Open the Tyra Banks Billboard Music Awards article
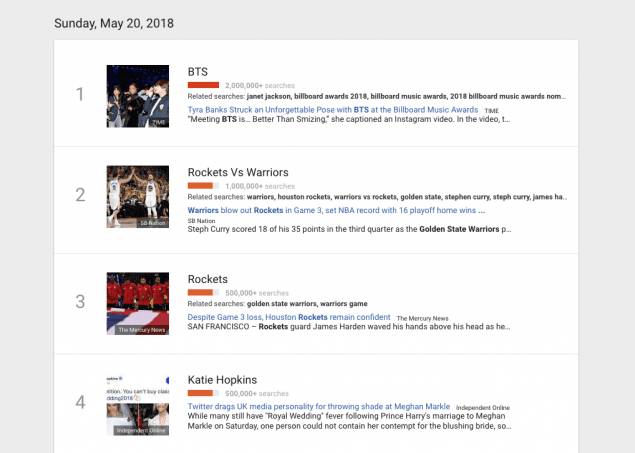Screen dimensions: 635x453 click(x=332, y=110)
